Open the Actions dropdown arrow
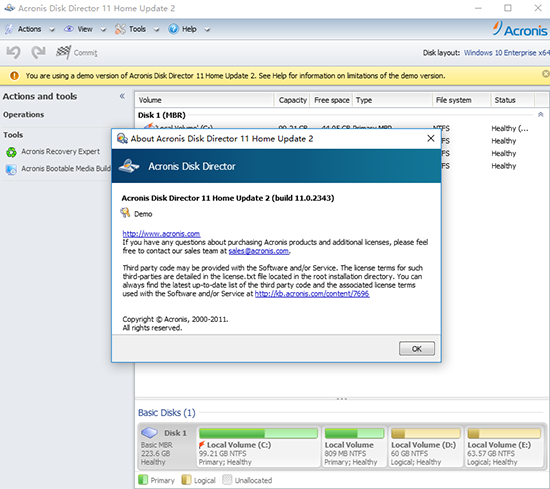 pyautogui.click(x=52, y=30)
